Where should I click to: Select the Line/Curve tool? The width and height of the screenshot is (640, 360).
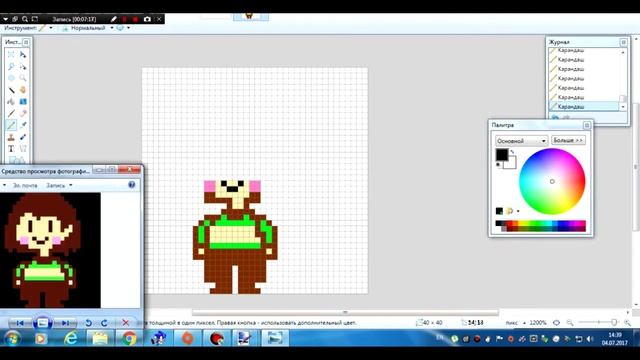click(x=23, y=149)
